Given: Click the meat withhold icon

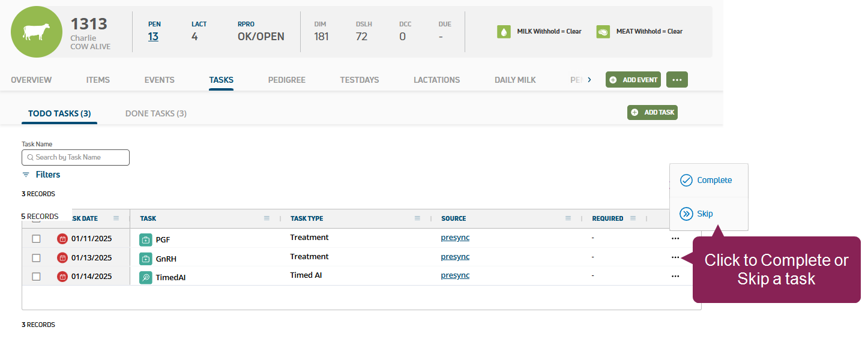Looking at the screenshot, I should click(x=603, y=32).
